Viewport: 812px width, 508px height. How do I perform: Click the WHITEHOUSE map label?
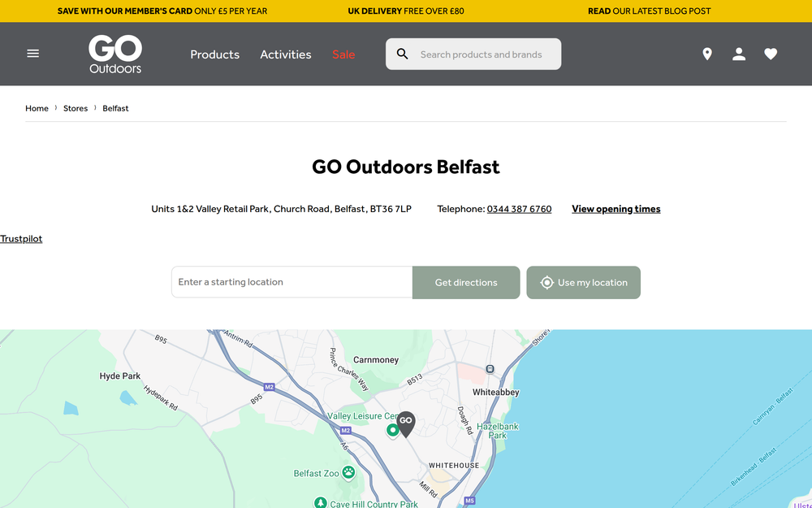coord(454,466)
